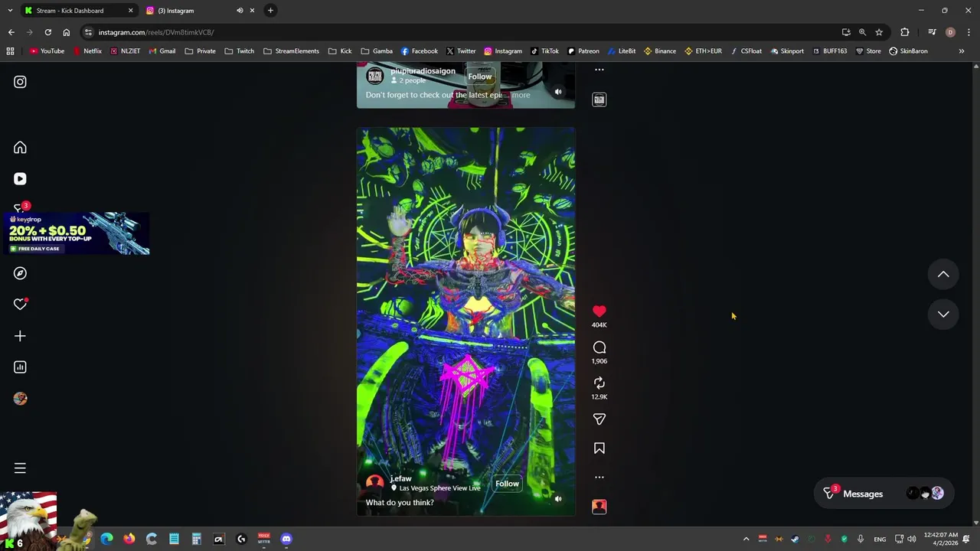Open the zoom magnifier in the address bar
The width and height of the screenshot is (980, 551).
coord(862,32)
